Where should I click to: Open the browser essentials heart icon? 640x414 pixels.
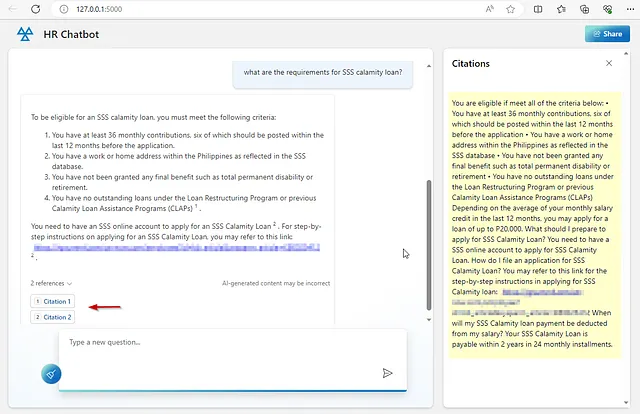pos(607,9)
